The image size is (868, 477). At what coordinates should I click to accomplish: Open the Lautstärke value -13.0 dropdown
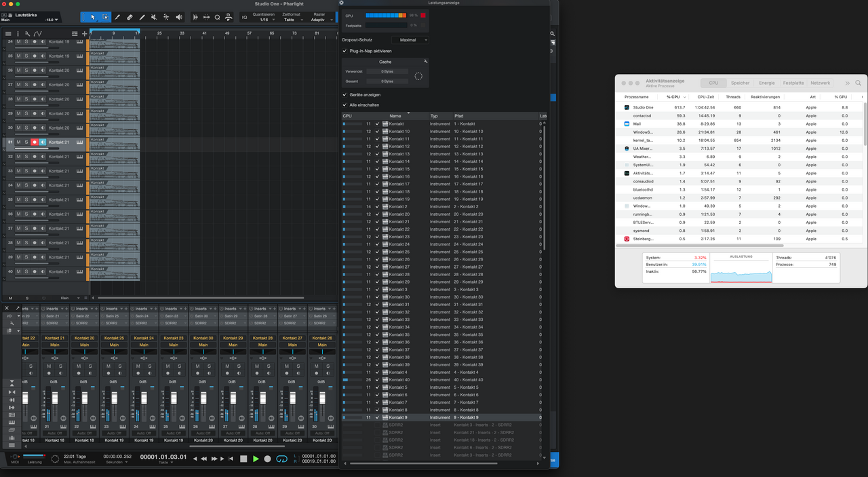coord(52,20)
